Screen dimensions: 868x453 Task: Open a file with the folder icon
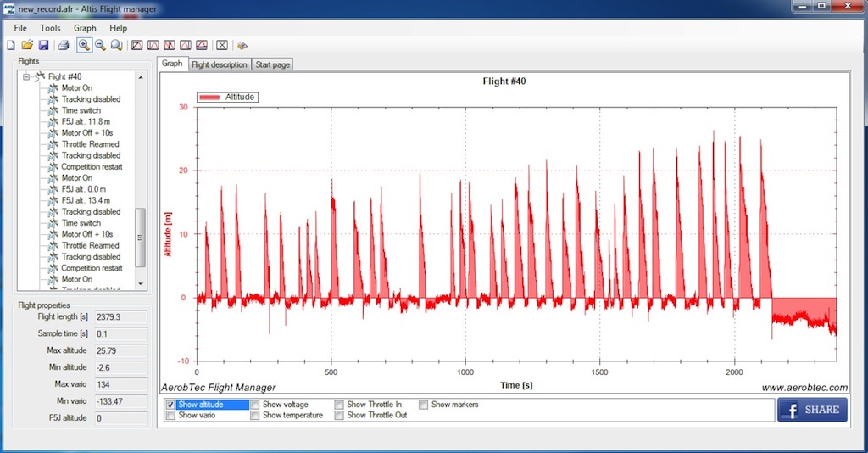(27, 45)
